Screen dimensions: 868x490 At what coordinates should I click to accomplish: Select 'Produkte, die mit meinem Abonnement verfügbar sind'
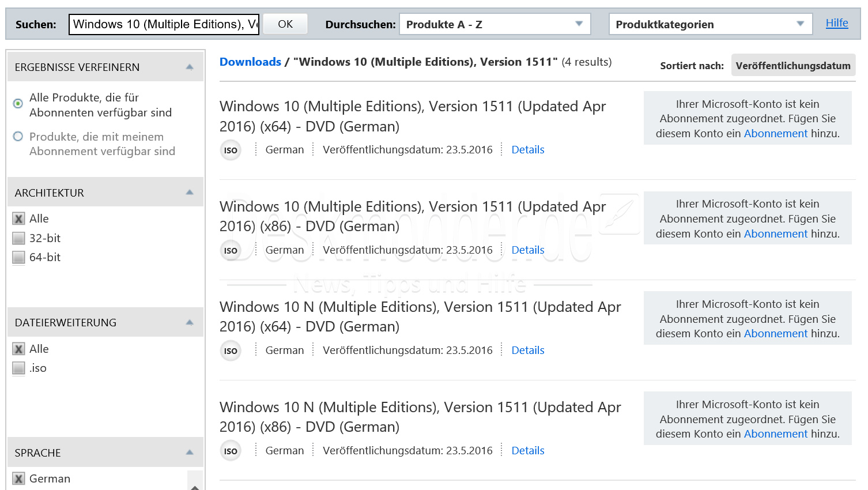coord(18,137)
